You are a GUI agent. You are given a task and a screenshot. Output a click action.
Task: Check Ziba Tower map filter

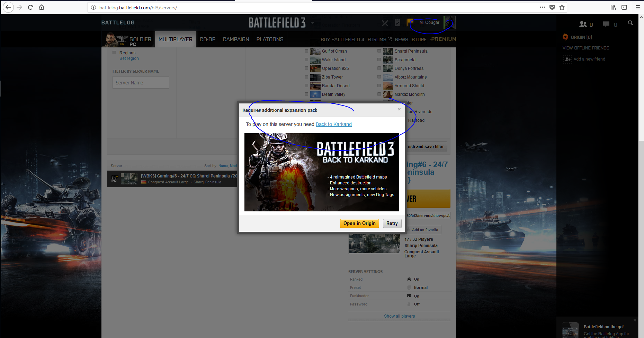tap(306, 77)
